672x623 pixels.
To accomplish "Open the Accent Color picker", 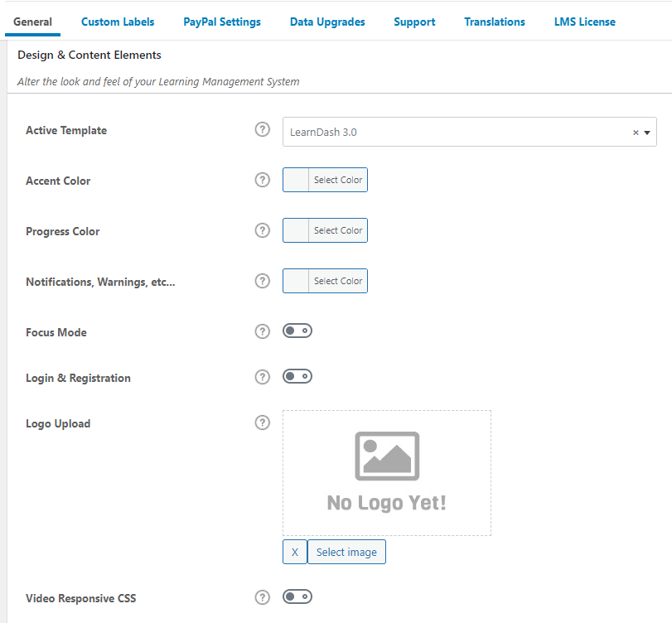I will click(x=325, y=180).
